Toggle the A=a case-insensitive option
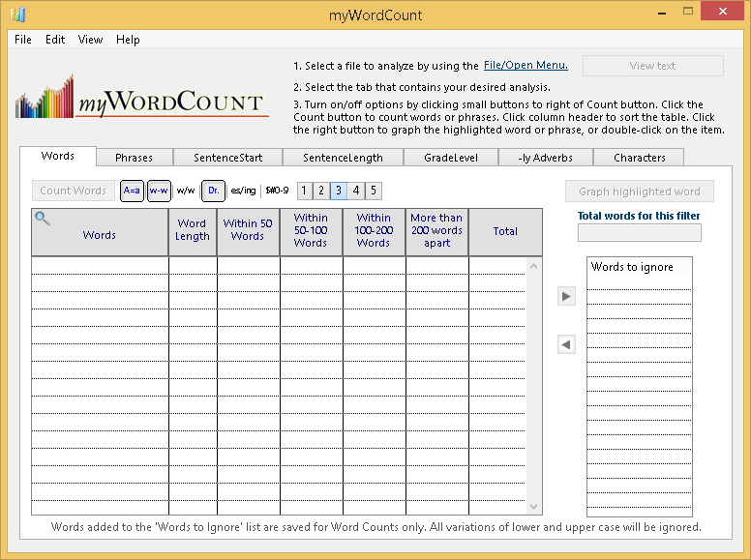The height and width of the screenshot is (560, 751). tap(132, 191)
